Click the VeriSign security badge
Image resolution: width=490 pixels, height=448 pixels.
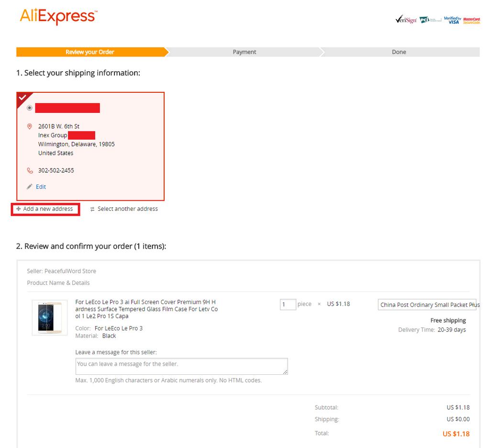[406, 20]
